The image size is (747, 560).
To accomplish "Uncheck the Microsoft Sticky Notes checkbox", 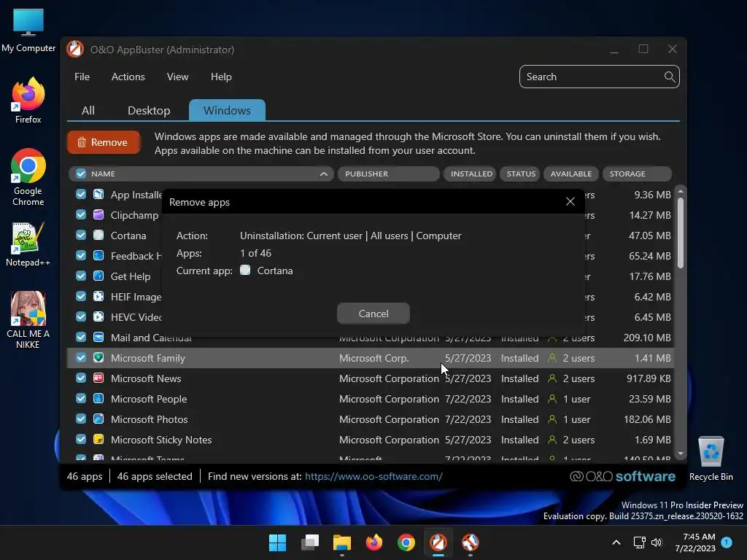I will tap(81, 440).
